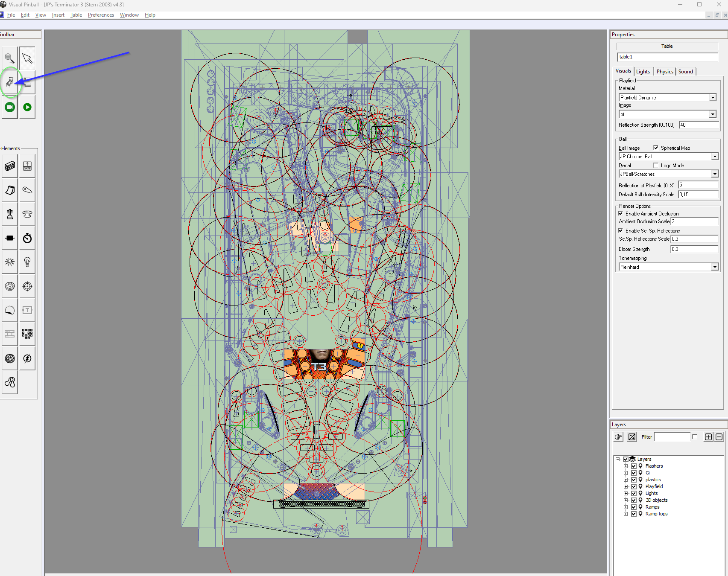Uncheck the Ramp tops layer checkbox
This screenshot has width=728, height=576.
click(634, 514)
